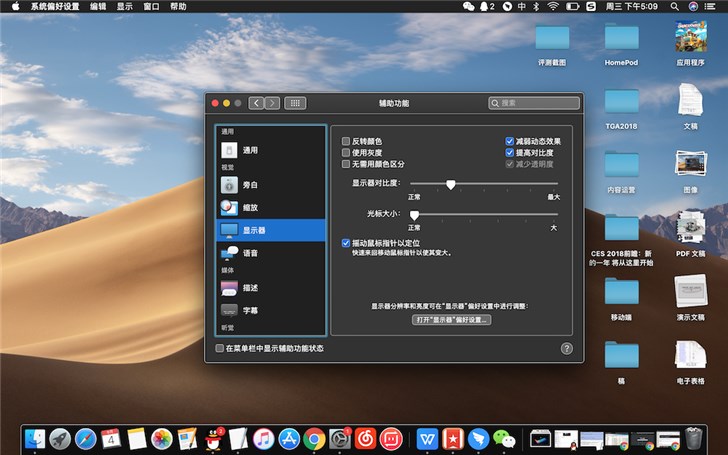The height and width of the screenshot is (455, 728).
Task: Open Safari from the Dock
Action: coord(86,439)
